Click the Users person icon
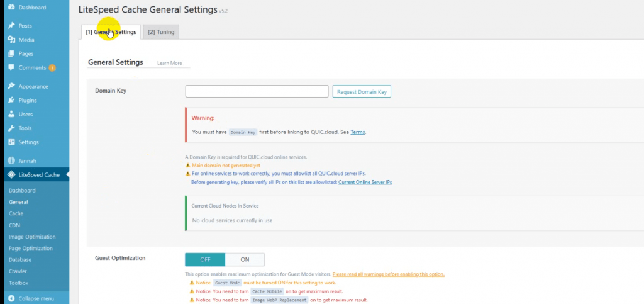Screen dimensions: 644x304 click(x=11, y=115)
